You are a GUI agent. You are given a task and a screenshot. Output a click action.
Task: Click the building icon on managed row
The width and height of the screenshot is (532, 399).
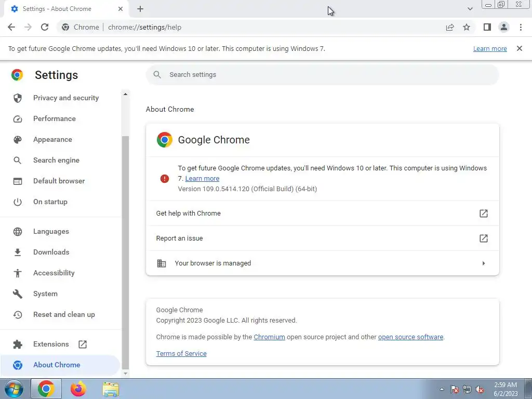(162, 263)
